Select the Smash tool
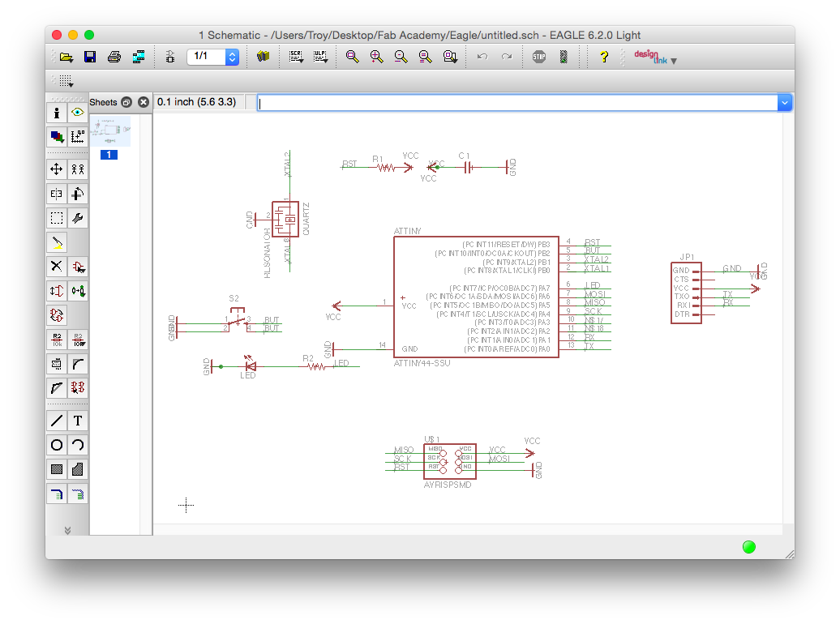The width and height of the screenshot is (840, 624). tap(57, 364)
